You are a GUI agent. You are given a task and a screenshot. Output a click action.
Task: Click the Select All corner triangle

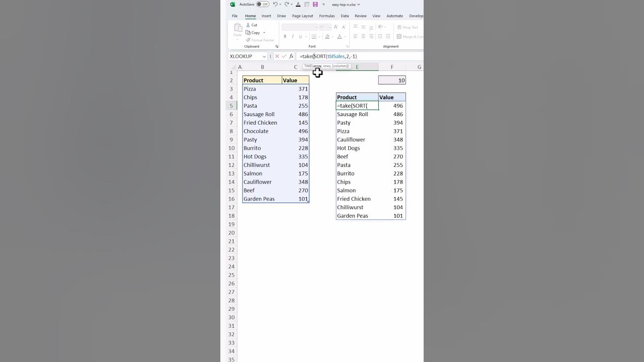click(x=233, y=67)
